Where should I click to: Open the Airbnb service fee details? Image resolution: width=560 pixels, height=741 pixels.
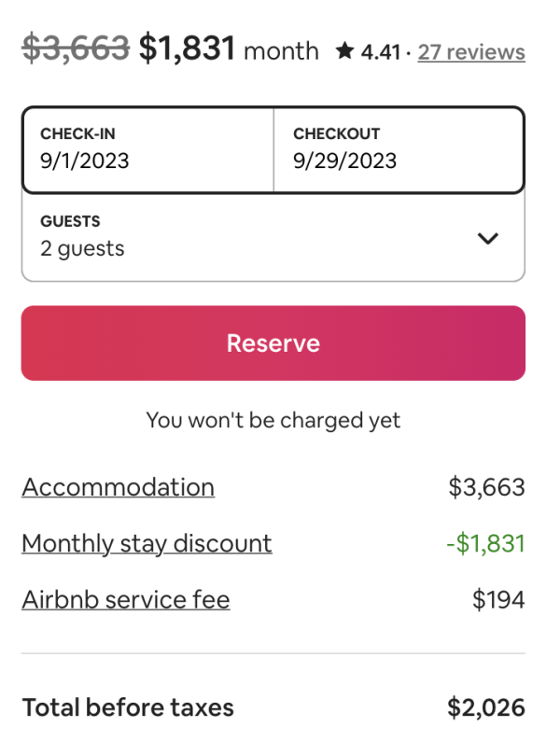tap(126, 599)
